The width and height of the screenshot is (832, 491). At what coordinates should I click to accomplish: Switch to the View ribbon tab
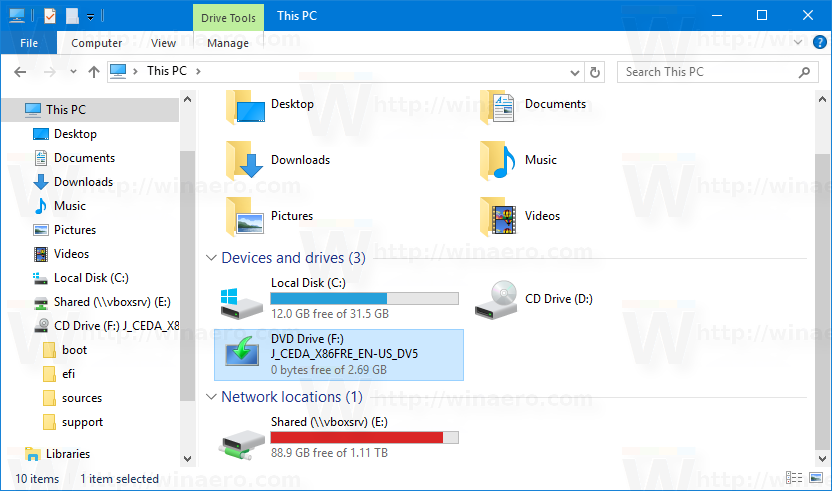[x=163, y=43]
